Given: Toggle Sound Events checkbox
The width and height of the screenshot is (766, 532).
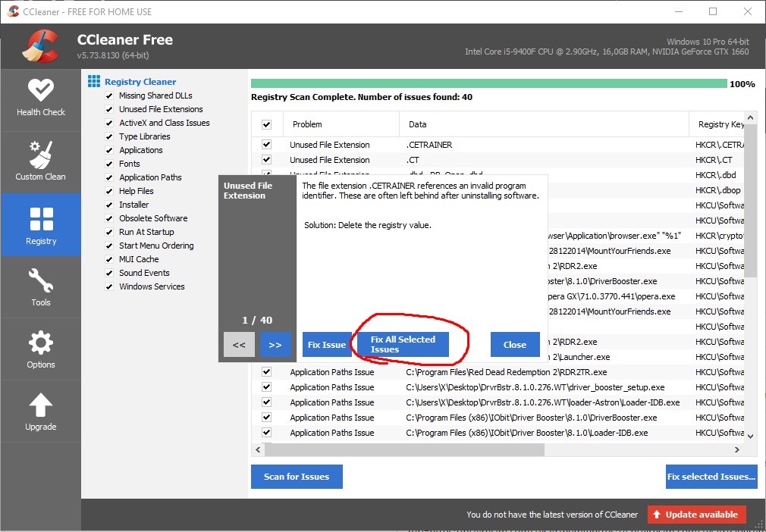Looking at the screenshot, I should 109,274.
